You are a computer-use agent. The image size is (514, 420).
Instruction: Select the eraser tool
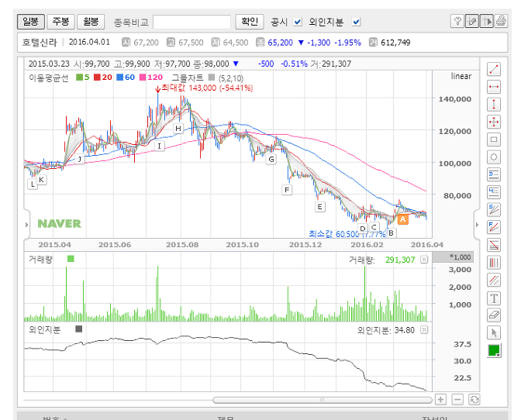coord(494,315)
